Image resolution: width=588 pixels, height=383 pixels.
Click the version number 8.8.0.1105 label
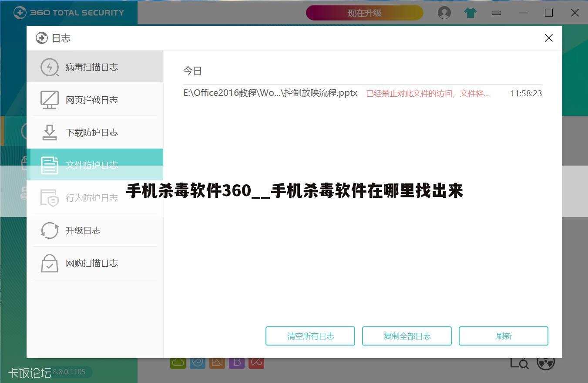pyautogui.click(x=69, y=372)
